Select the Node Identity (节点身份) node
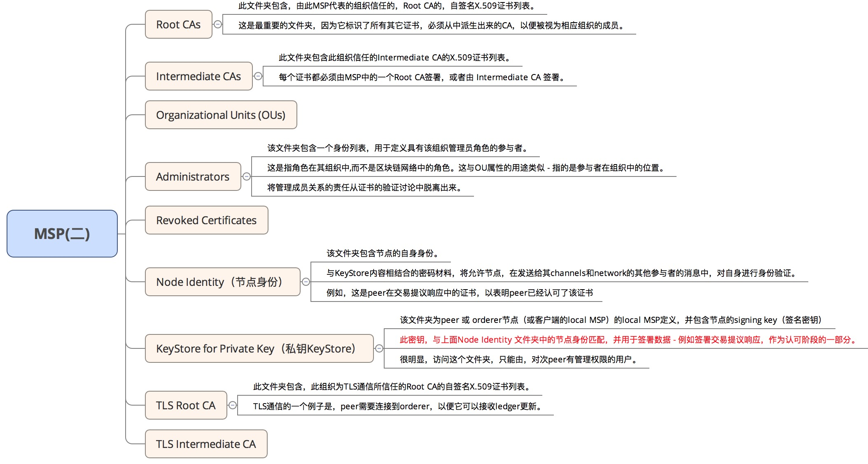 [222, 282]
